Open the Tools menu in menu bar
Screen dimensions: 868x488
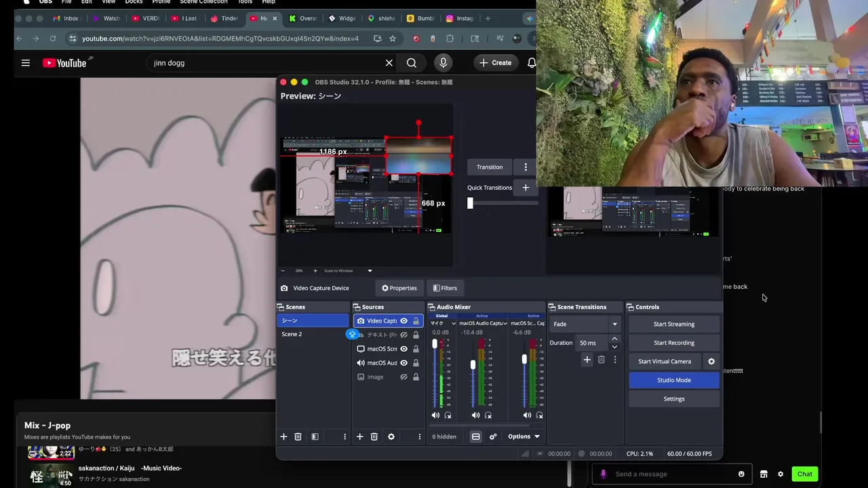coord(245,2)
